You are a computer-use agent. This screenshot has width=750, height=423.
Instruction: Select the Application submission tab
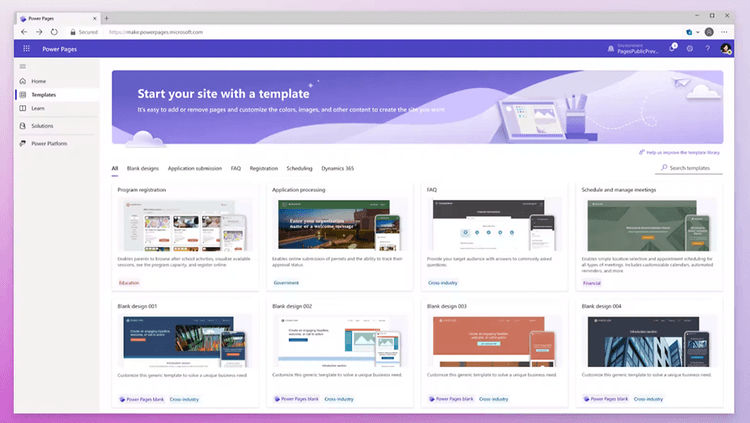click(x=195, y=168)
